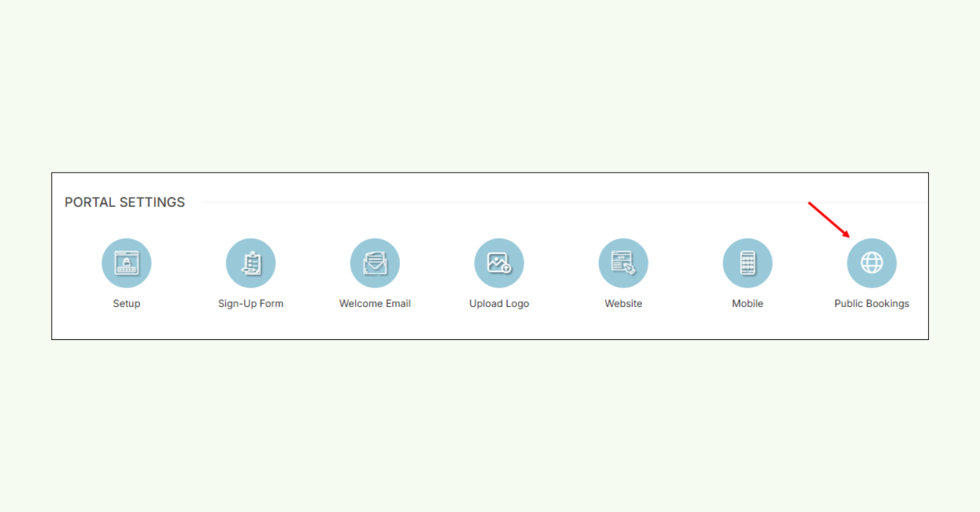This screenshot has width=980, height=512.
Task: Click the Welcome Email label
Action: [375, 303]
